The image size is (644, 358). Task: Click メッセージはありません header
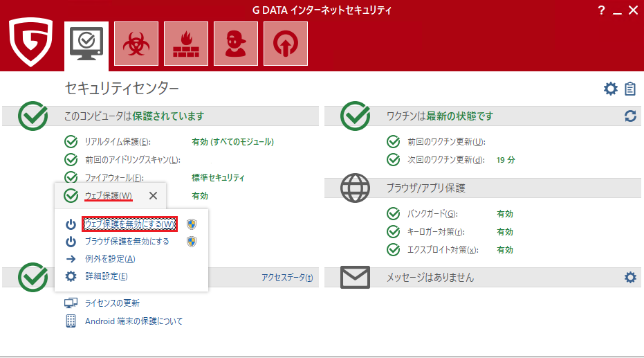coord(430,278)
